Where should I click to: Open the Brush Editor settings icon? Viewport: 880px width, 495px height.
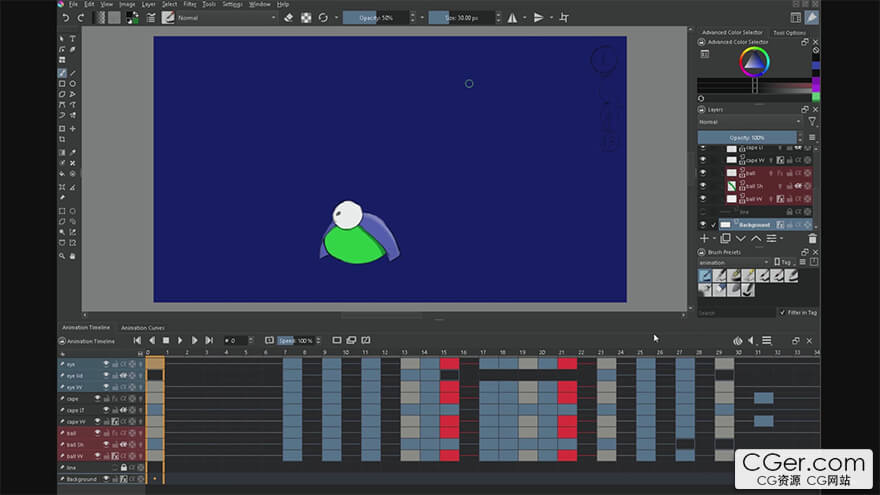coord(151,18)
